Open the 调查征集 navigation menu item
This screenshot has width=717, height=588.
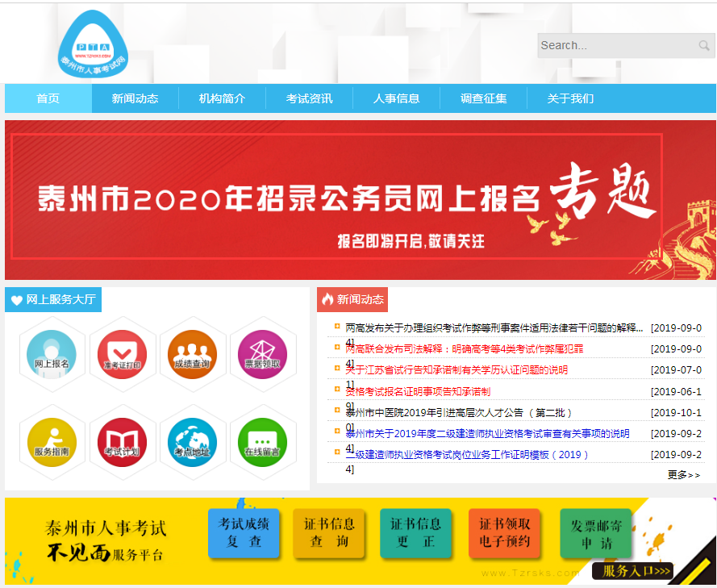(x=483, y=98)
